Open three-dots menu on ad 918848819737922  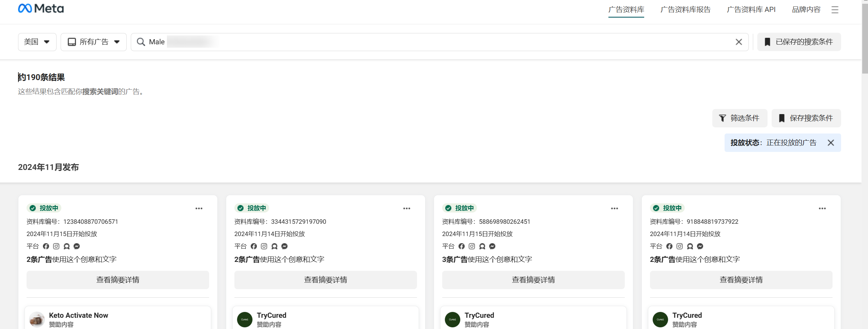(822, 208)
